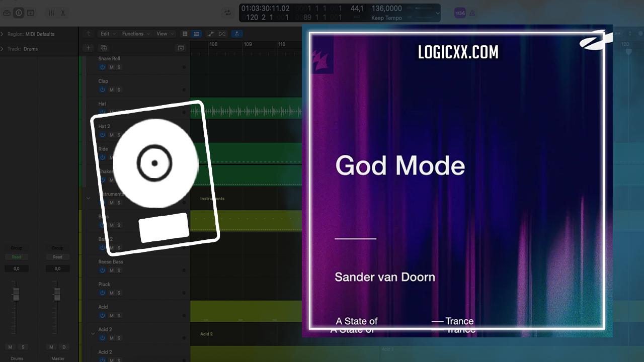644x362 pixels.
Task: Select the Acid track green region
Action: coord(246,311)
